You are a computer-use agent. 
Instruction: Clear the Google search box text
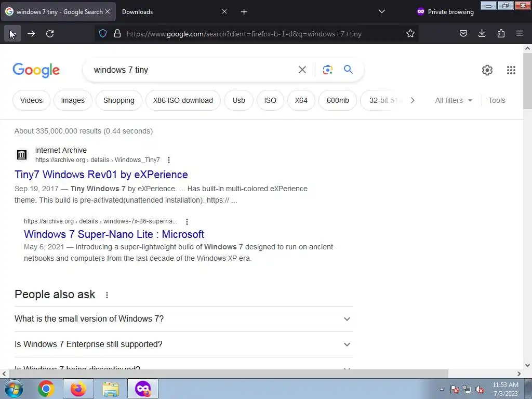pyautogui.click(x=302, y=70)
